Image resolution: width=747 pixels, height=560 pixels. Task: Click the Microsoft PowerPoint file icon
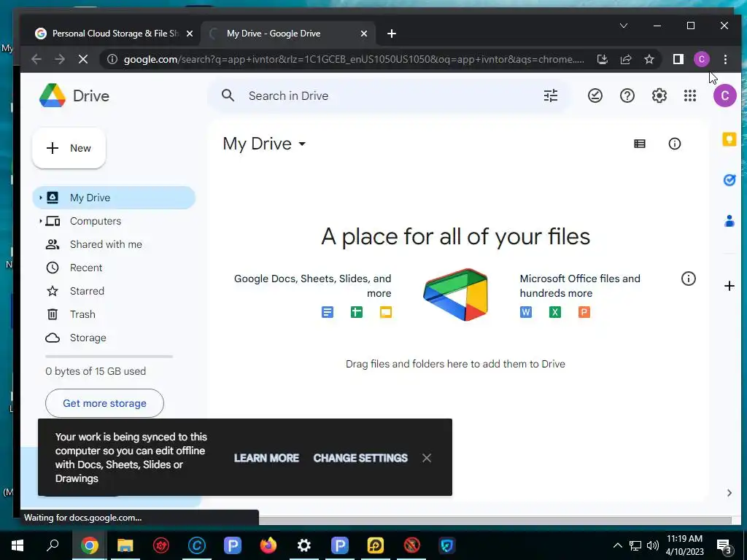(584, 312)
